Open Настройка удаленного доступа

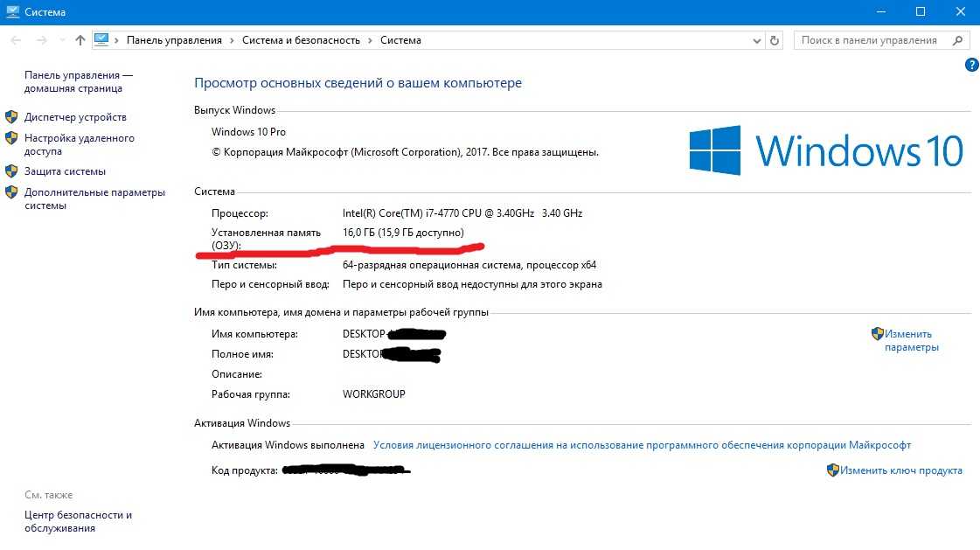pos(80,144)
